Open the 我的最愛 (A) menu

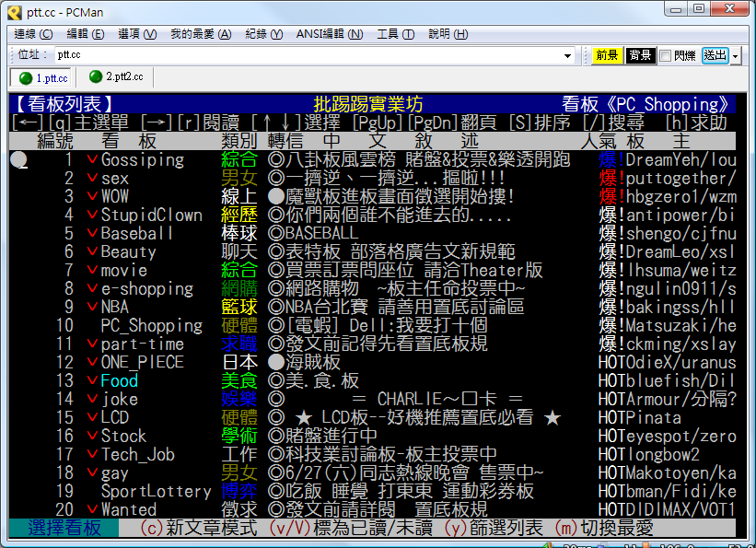[x=201, y=34]
